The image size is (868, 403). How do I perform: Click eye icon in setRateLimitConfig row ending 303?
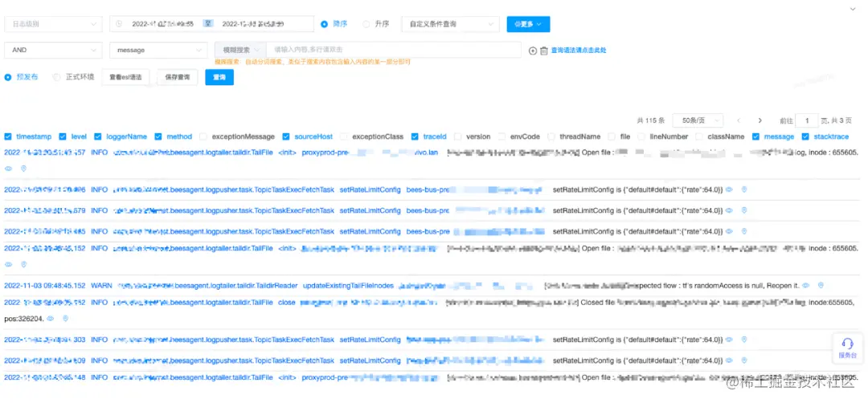click(729, 340)
